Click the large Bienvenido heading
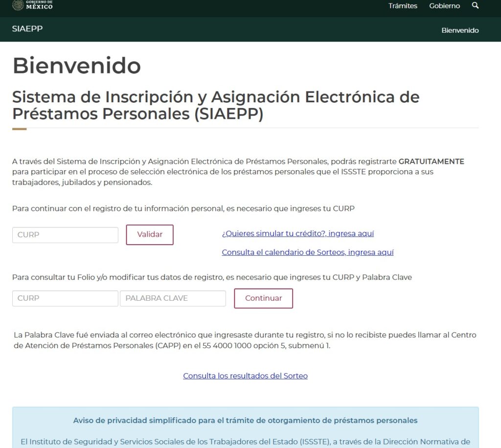Viewport: 501px width, 448px height. tap(77, 66)
